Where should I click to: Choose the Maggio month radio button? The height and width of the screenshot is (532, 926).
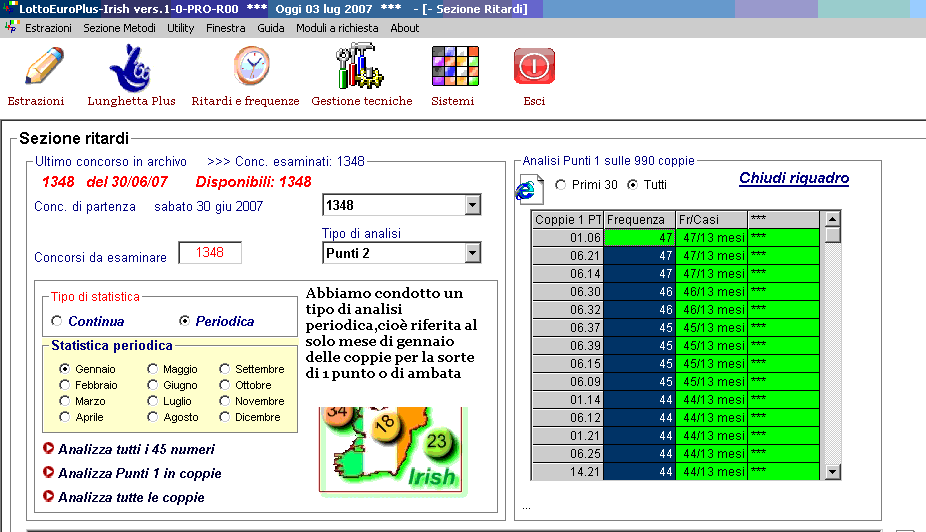coord(152,368)
